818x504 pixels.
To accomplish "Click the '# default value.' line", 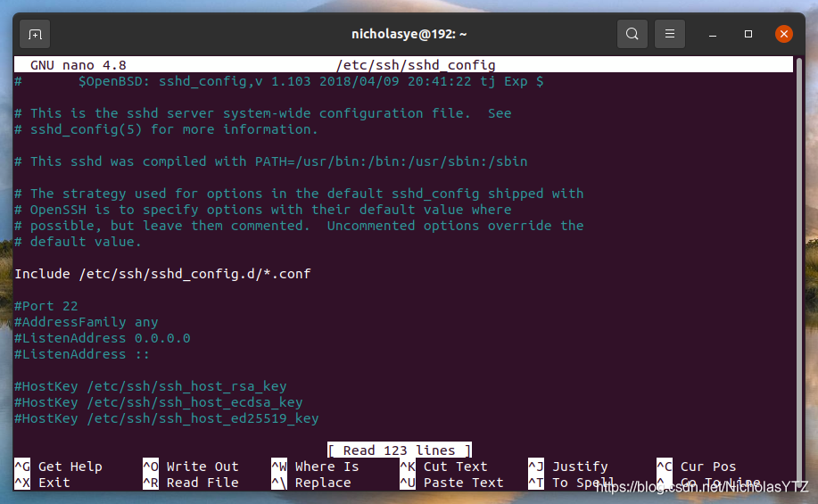I will pyautogui.click(x=78, y=242).
